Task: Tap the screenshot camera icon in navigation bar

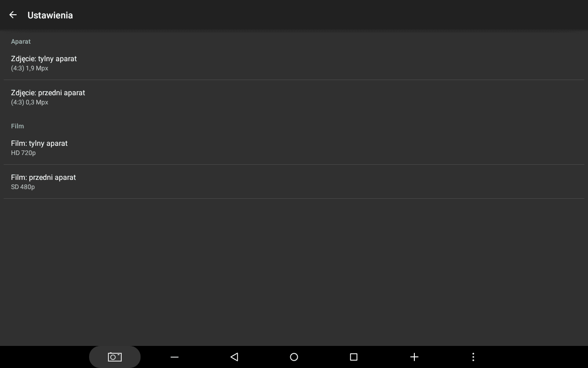Action: coord(115,357)
